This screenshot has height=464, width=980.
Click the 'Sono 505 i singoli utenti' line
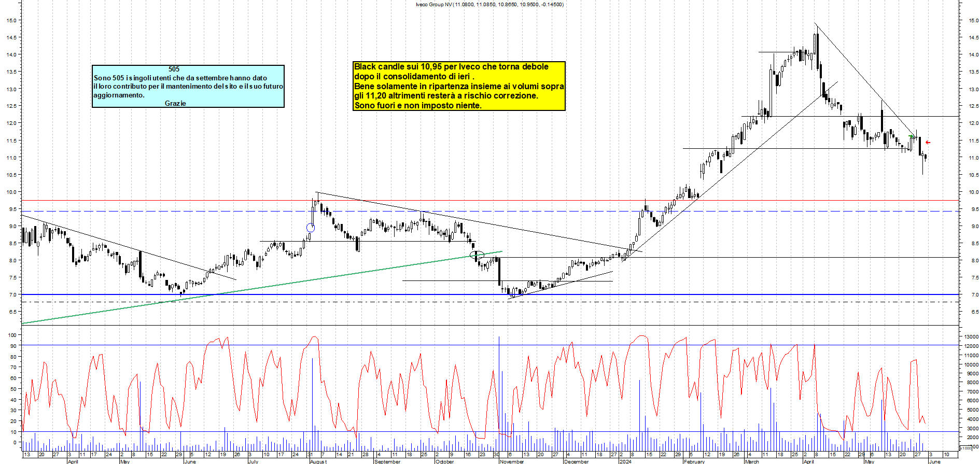(x=180, y=78)
